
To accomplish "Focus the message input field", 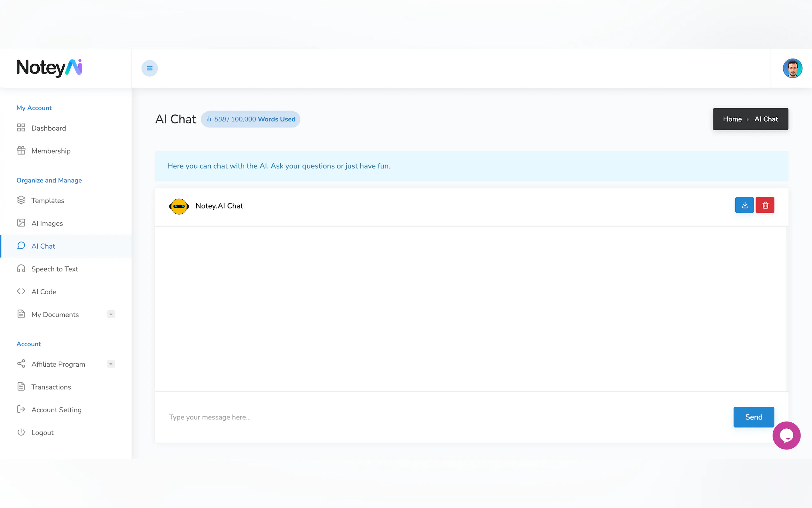I will click(436, 417).
